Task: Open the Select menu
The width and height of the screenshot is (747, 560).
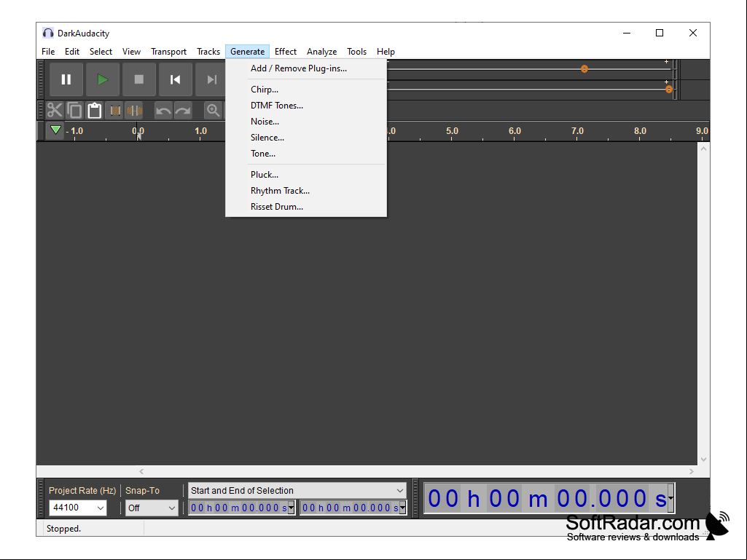Action: [x=101, y=52]
